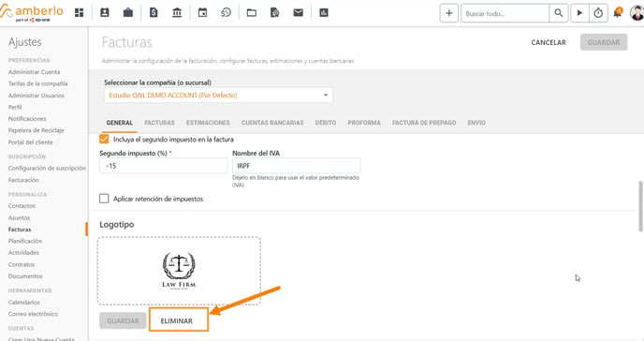
Task: Click the top GUARDAR button
Action: tap(604, 42)
